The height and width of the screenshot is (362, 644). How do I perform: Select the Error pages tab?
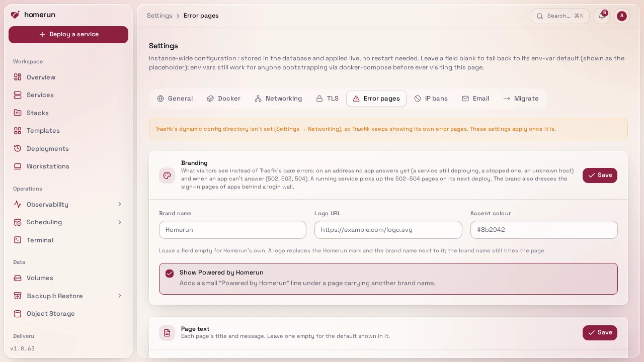pos(376,99)
